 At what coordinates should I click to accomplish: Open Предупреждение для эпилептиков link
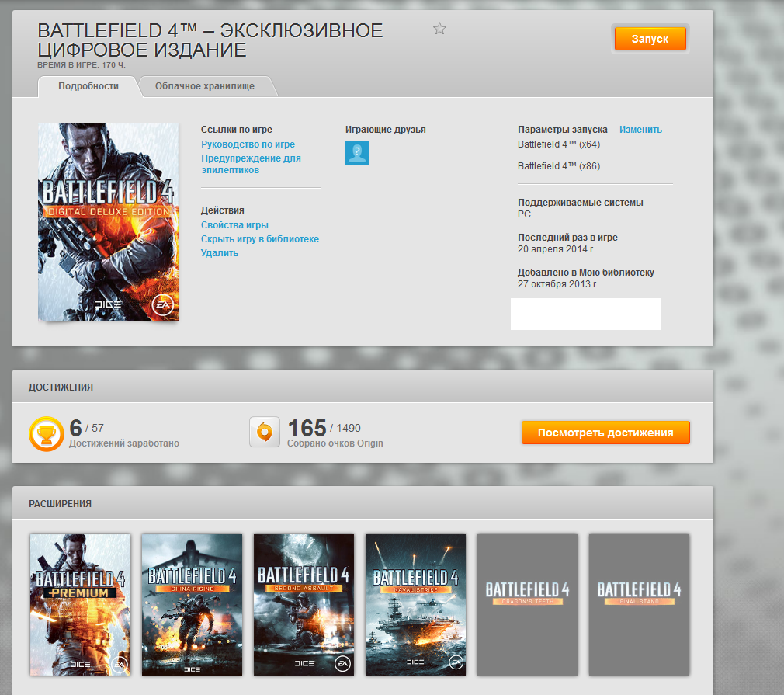click(251, 164)
